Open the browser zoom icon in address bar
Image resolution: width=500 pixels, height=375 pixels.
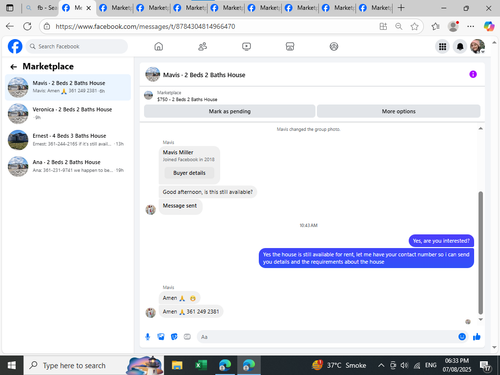(399, 26)
